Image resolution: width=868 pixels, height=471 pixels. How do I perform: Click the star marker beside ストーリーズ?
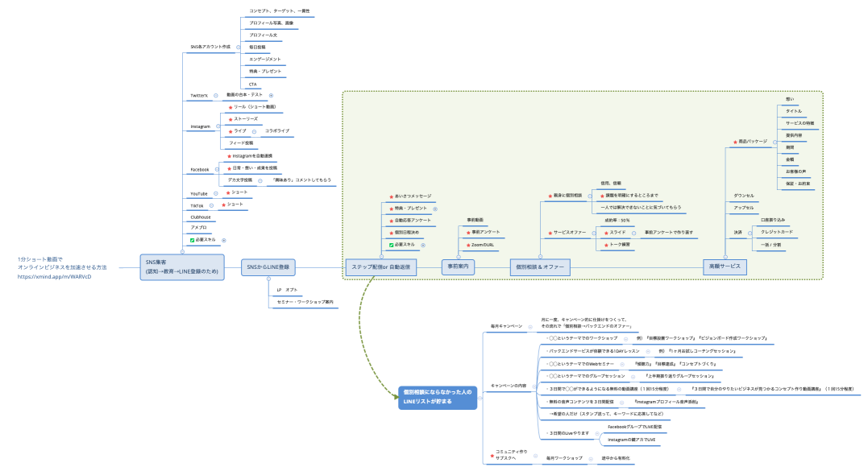coord(230,119)
